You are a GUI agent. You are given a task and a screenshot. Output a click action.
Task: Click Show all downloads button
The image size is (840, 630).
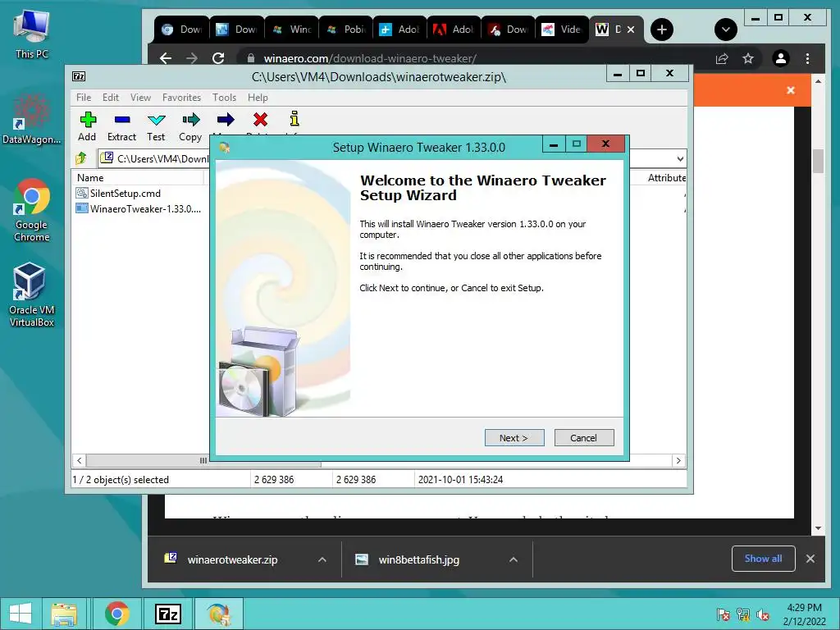pyautogui.click(x=764, y=559)
